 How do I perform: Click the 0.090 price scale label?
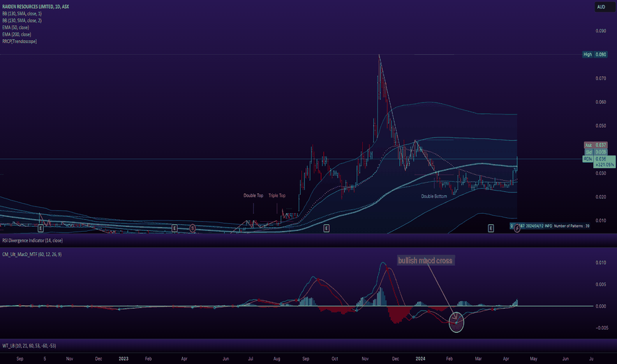(600, 30)
